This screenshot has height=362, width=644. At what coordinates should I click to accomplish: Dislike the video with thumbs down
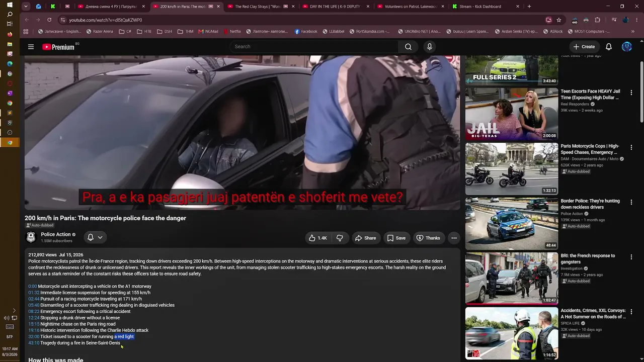(340, 238)
